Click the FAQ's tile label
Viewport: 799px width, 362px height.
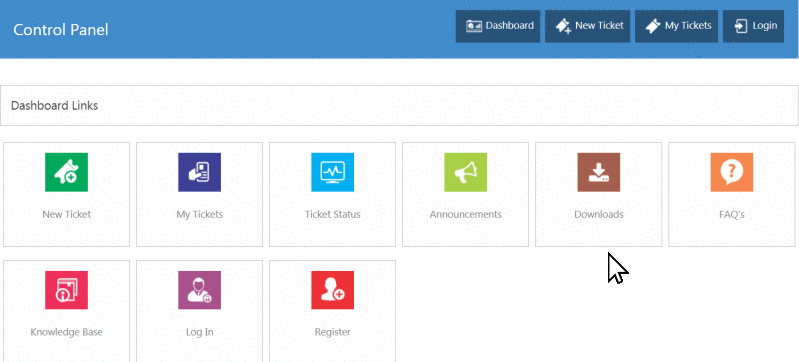732,214
